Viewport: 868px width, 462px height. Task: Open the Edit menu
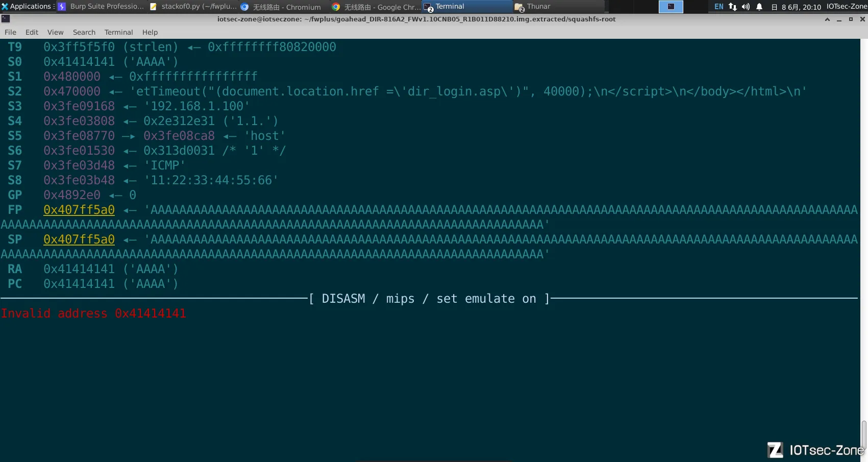[32, 32]
